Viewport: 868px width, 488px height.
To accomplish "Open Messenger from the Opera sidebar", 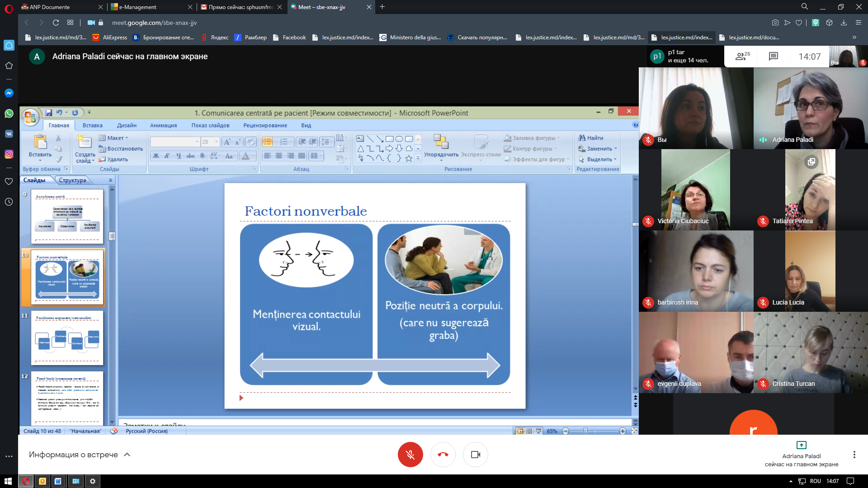I will pos(9,93).
